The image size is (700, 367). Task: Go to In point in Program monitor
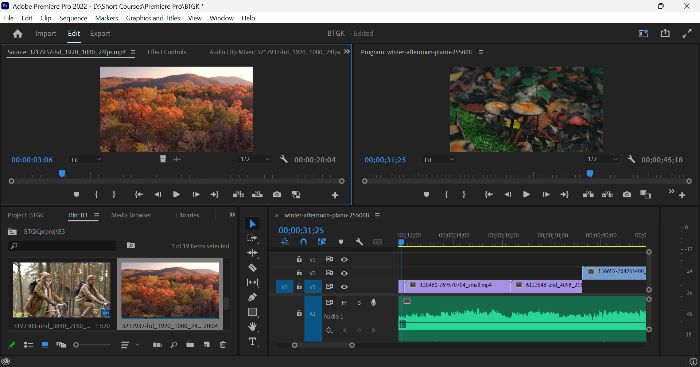click(x=489, y=195)
